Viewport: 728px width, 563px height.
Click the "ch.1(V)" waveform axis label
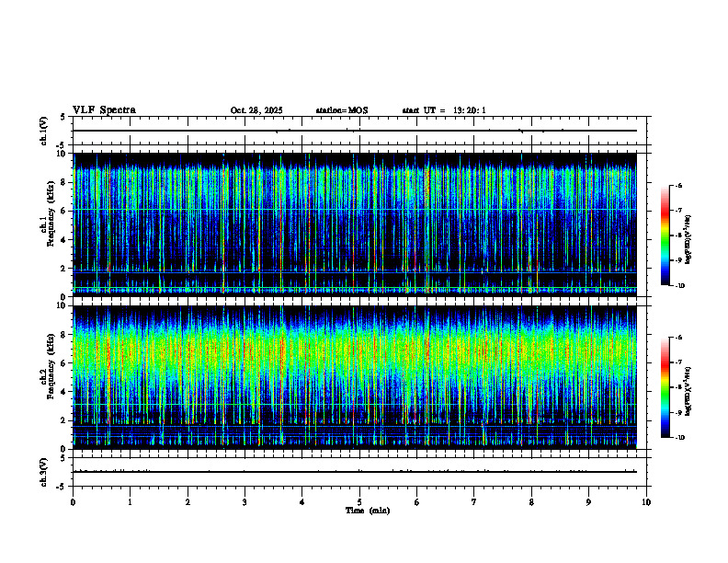pyautogui.click(x=44, y=131)
